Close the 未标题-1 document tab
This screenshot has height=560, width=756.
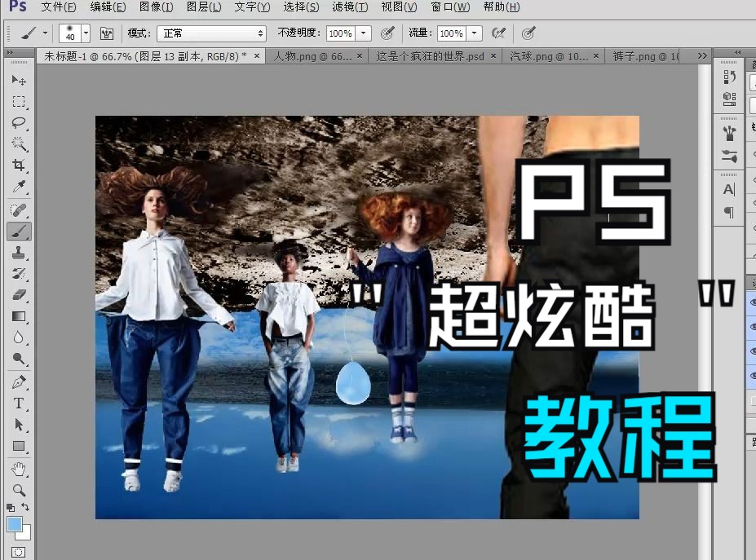257,56
